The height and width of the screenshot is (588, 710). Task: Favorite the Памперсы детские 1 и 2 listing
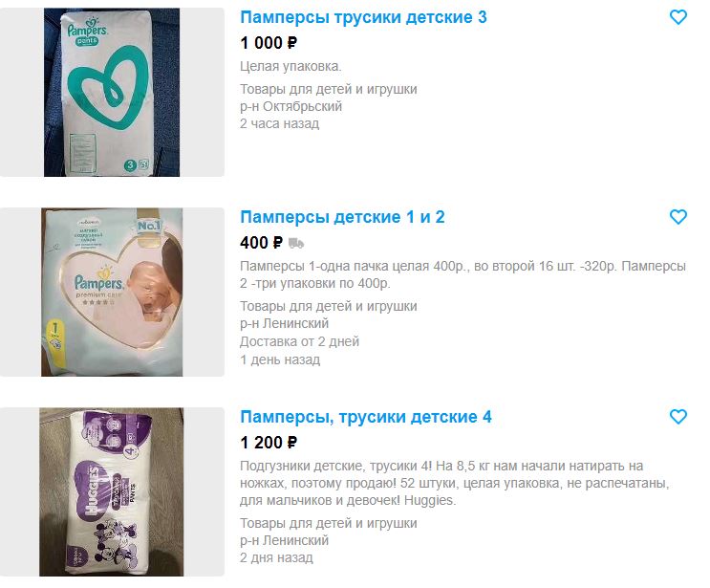click(x=678, y=216)
